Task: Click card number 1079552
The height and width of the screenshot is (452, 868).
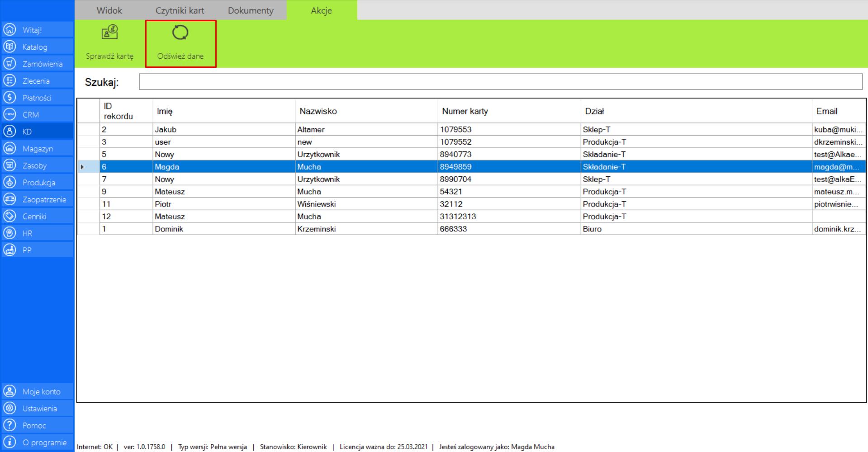Action: pyautogui.click(x=509, y=142)
